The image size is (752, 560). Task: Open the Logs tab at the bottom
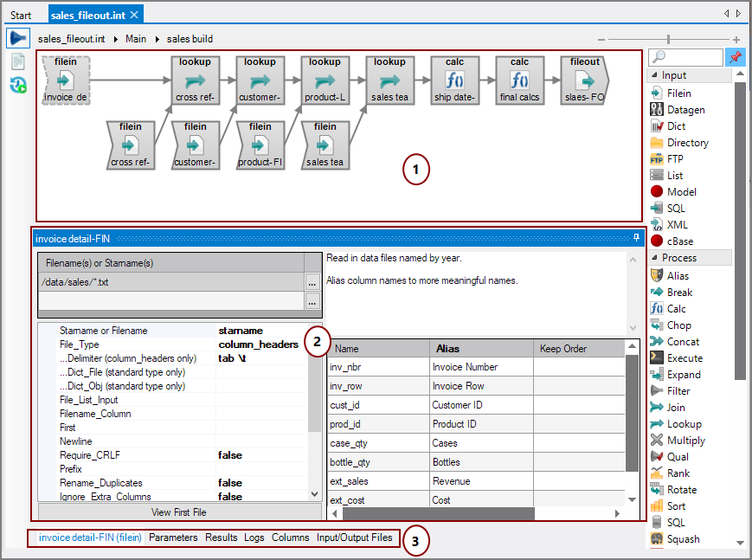tap(254, 537)
